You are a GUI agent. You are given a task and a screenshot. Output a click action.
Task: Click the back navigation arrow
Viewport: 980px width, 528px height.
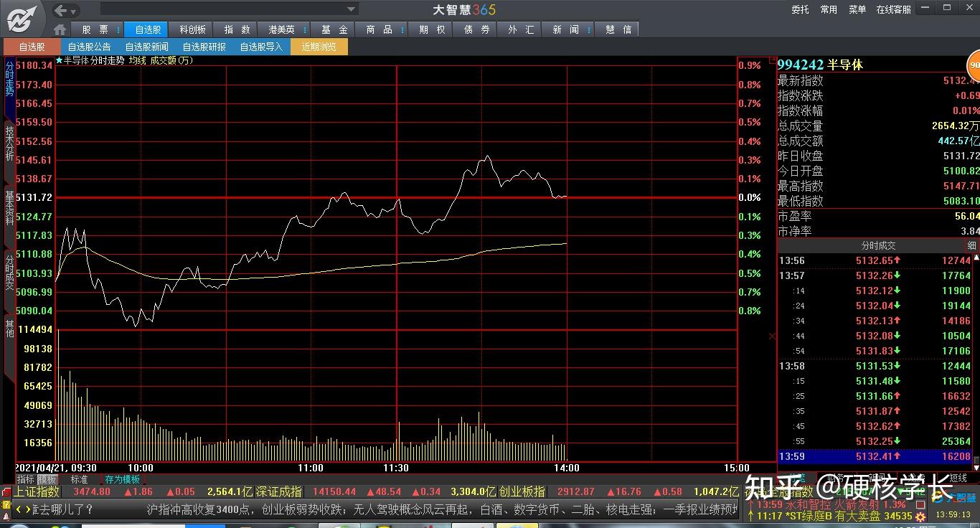61,10
